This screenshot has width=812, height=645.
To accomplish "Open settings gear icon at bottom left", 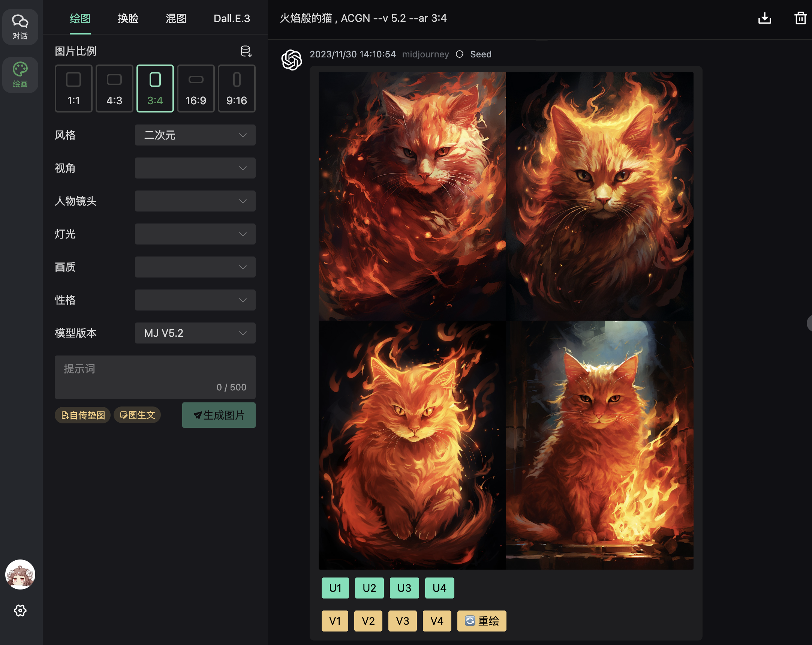I will point(20,610).
